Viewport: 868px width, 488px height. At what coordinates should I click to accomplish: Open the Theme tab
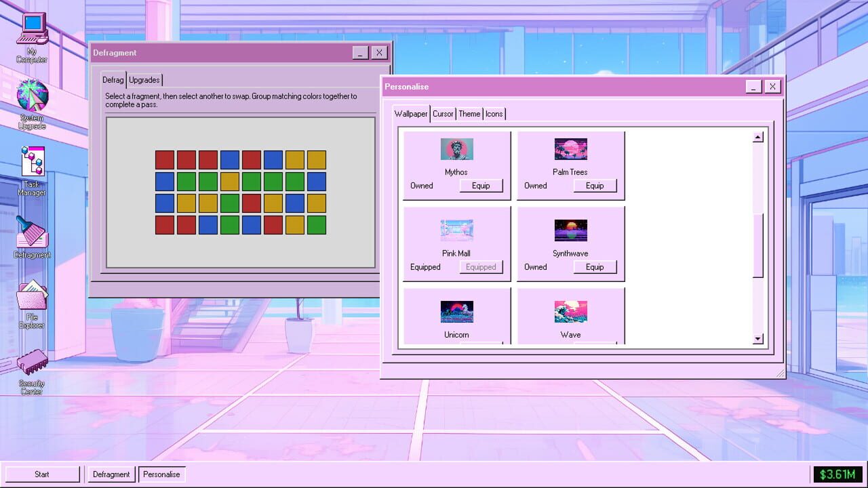(469, 114)
